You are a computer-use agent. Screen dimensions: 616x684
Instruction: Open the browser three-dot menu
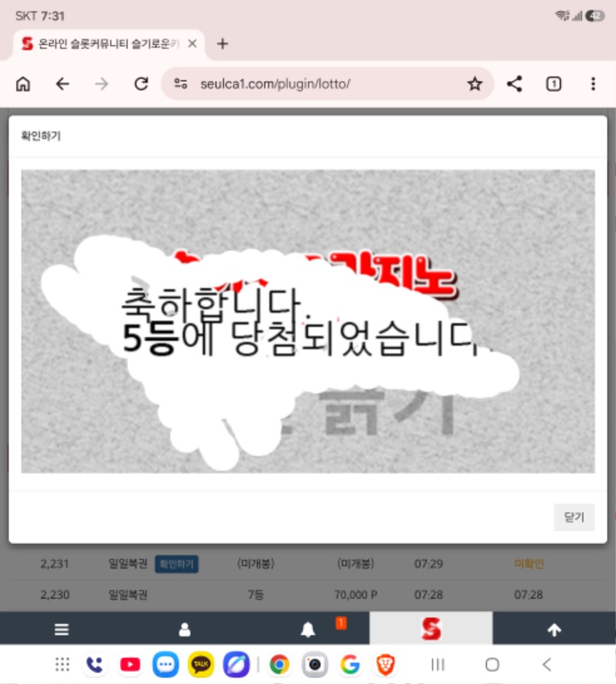click(593, 84)
